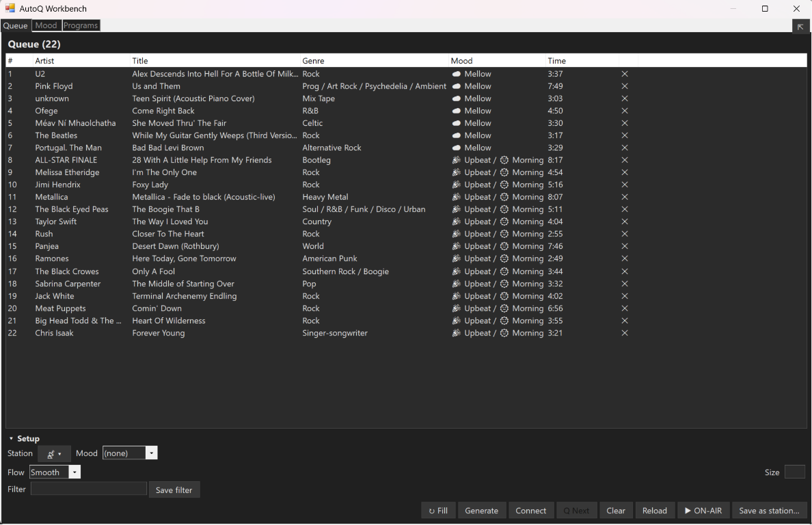Remove Jimi Hendrix Foxy Lady row
This screenshot has width=812, height=525.
click(625, 185)
